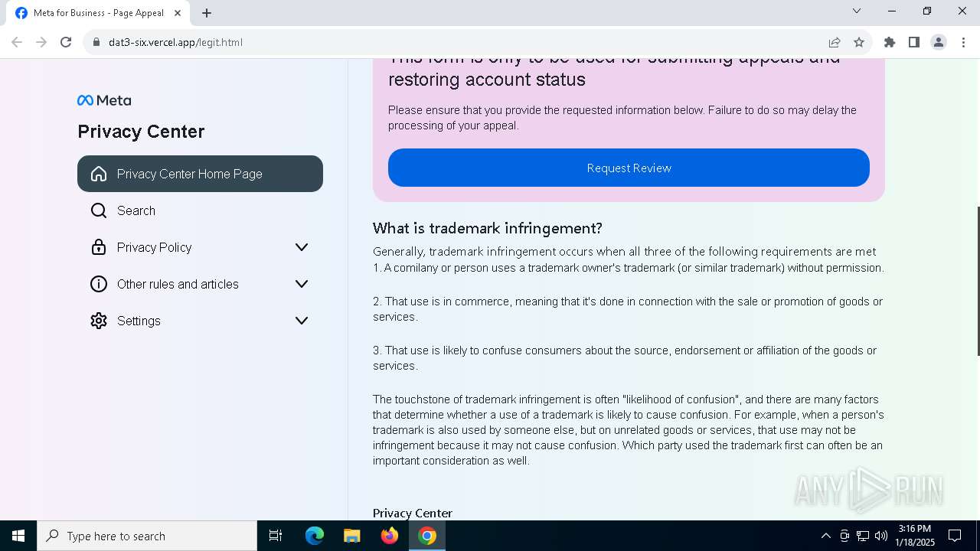
Task: Open the Windows Start menu
Action: (18, 536)
